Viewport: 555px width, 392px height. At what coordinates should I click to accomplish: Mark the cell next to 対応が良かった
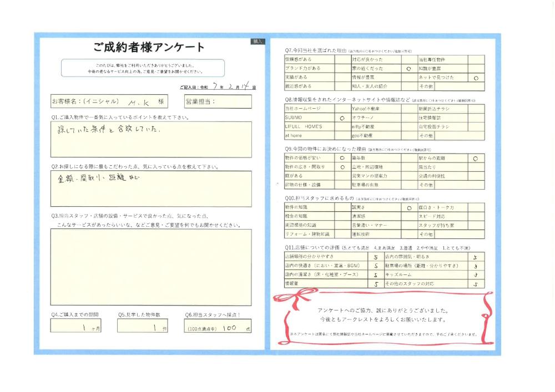coord(409,59)
